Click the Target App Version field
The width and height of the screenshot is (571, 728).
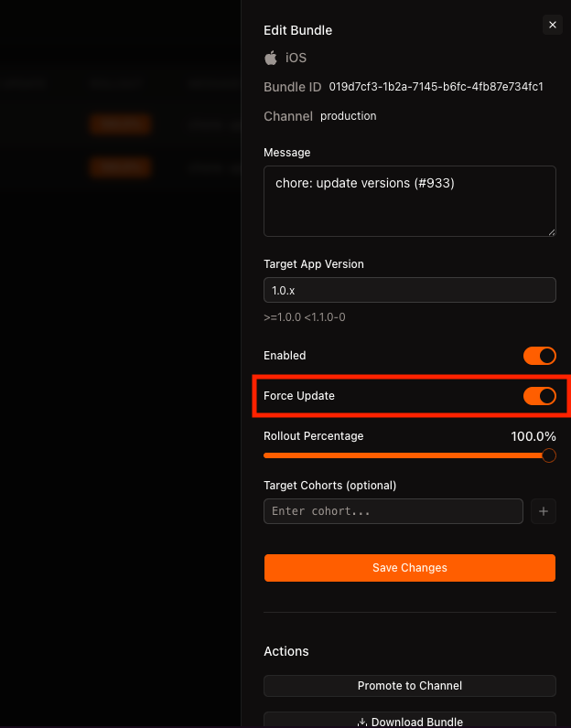[409, 290]
